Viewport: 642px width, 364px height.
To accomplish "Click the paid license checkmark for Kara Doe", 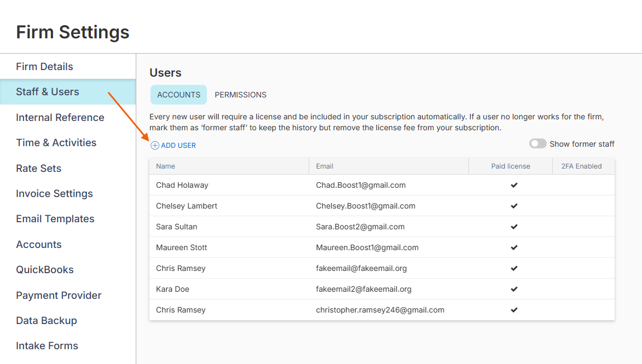I will pyautogui.click(x=514, y=289).
